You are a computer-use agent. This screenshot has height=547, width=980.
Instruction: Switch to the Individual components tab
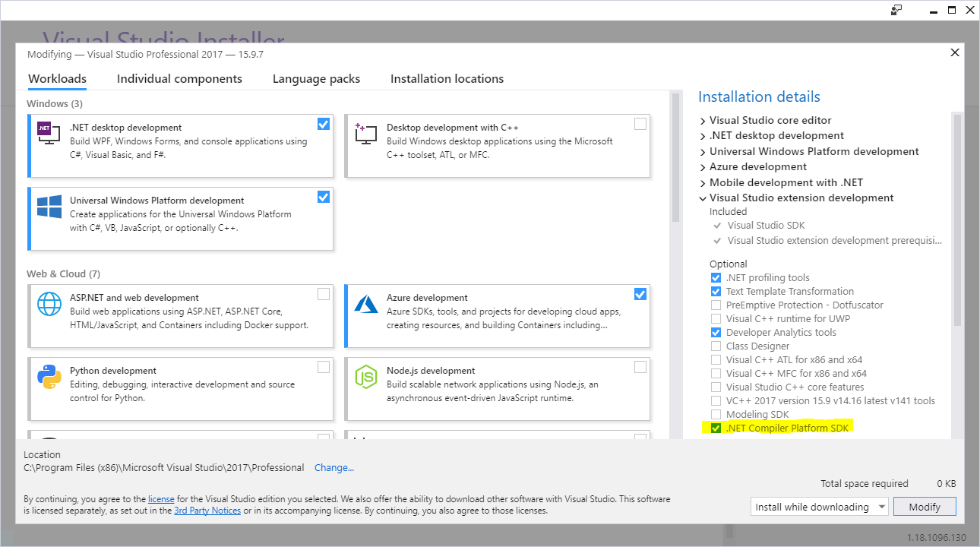(x=179, y=78)
